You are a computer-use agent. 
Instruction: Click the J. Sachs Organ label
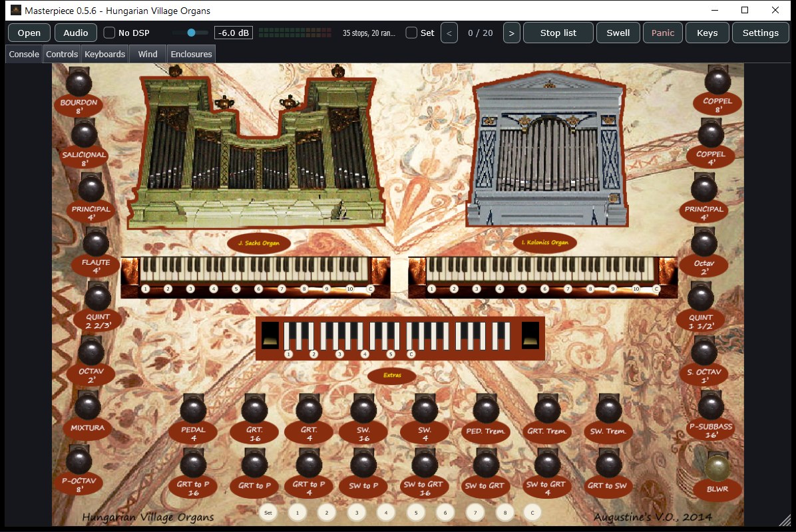coord(259,243)
